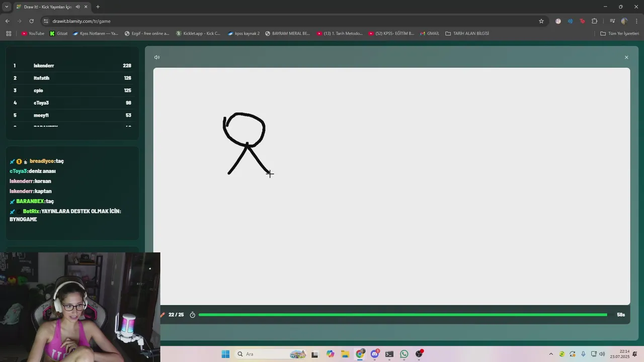Select leaderboard row Itsfatih
This screenshot has height=362, width=644.
(72, 78)
